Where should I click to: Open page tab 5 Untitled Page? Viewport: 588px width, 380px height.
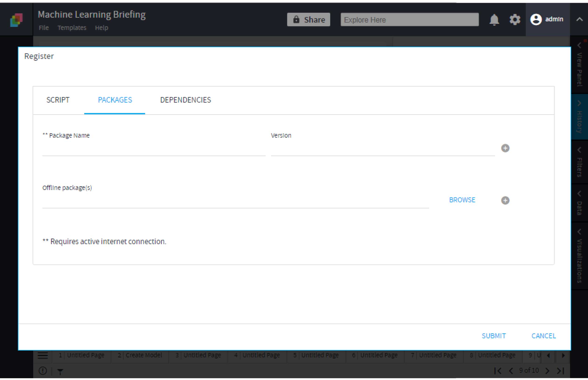(316, 355)
